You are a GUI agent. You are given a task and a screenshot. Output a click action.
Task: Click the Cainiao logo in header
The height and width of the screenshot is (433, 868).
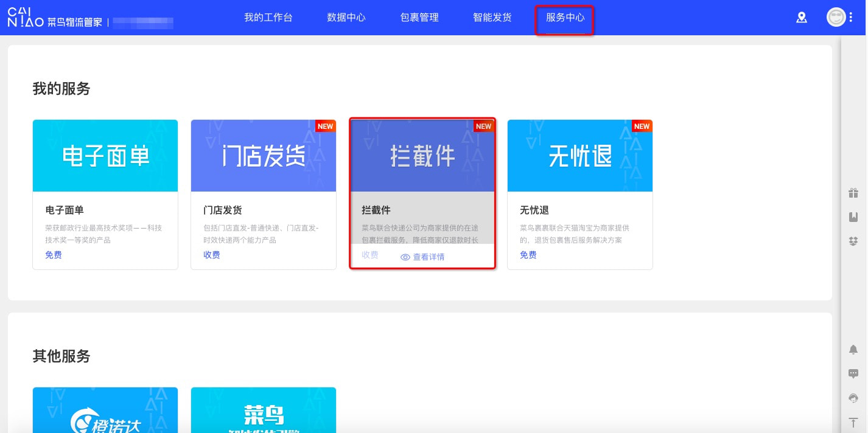[54, 18]
